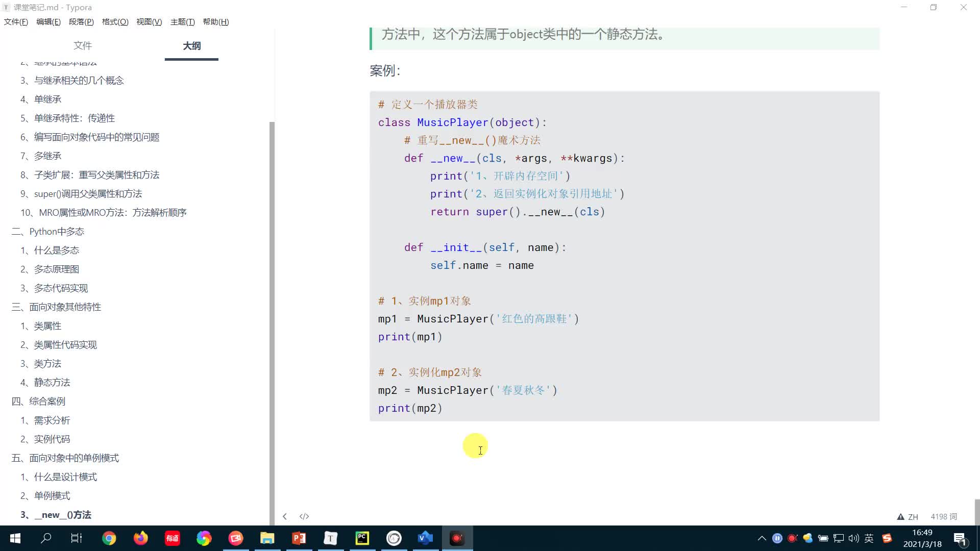Viewport: 980px width, 551px height.
Task: Open the 格式(O) menu
Action: click(115, 22)
